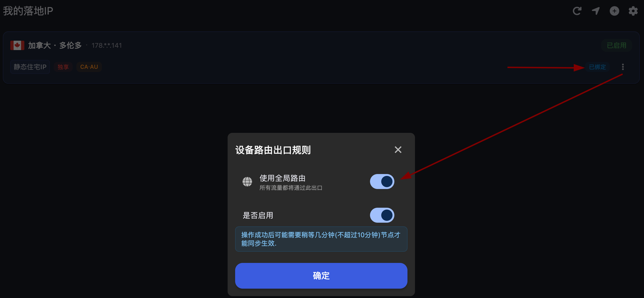Click the 静态住宅IP tag
This screenshot has height=298, width=644.
coord(30,67)
